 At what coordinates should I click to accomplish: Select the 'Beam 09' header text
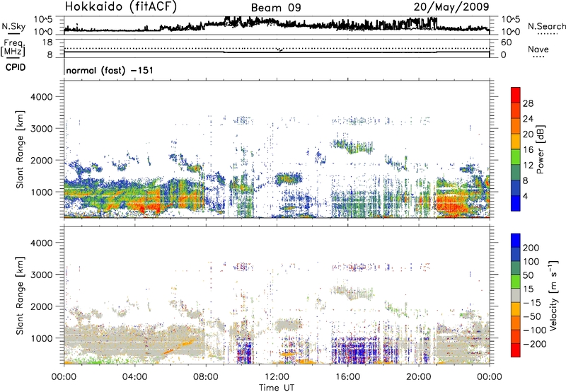click(276, 8)
